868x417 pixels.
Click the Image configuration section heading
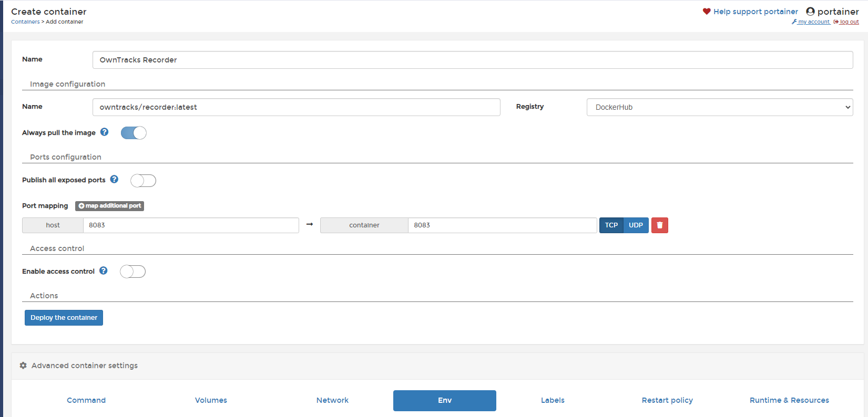(67, 84)
